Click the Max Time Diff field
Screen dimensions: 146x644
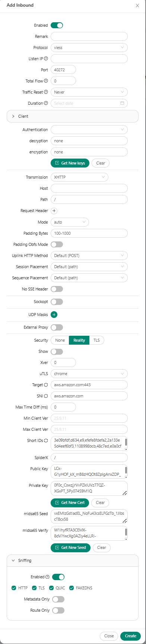[63, 407]
